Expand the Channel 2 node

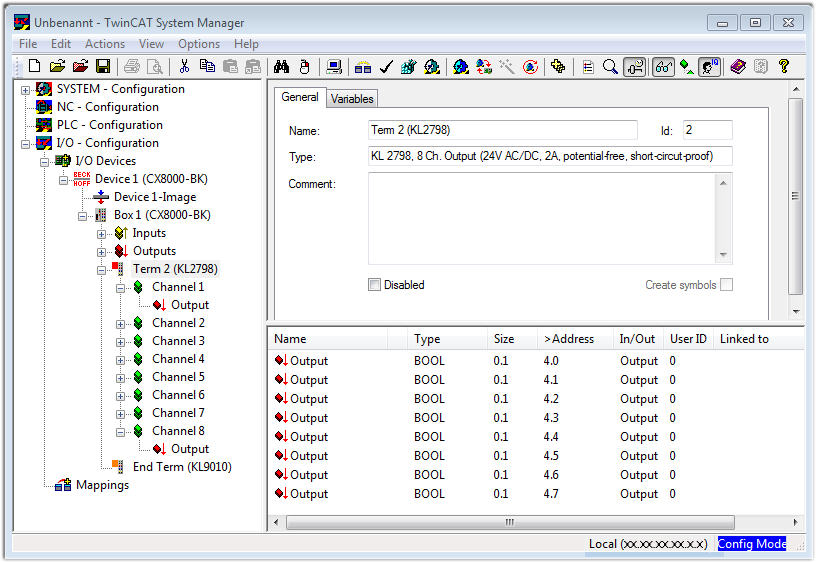(120, 324)
